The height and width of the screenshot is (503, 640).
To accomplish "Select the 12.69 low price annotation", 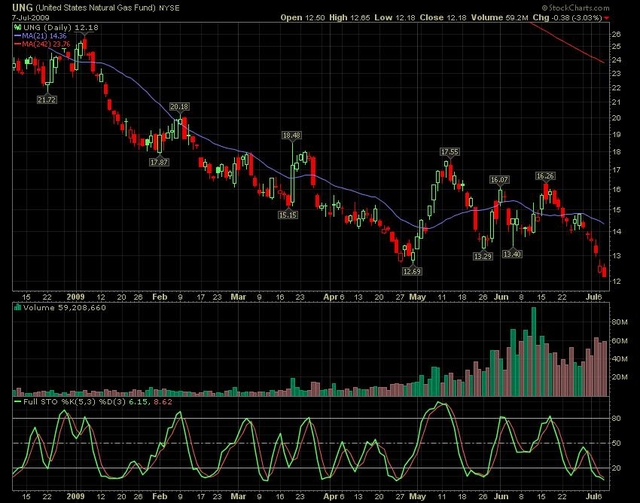I will click(409, 270).
